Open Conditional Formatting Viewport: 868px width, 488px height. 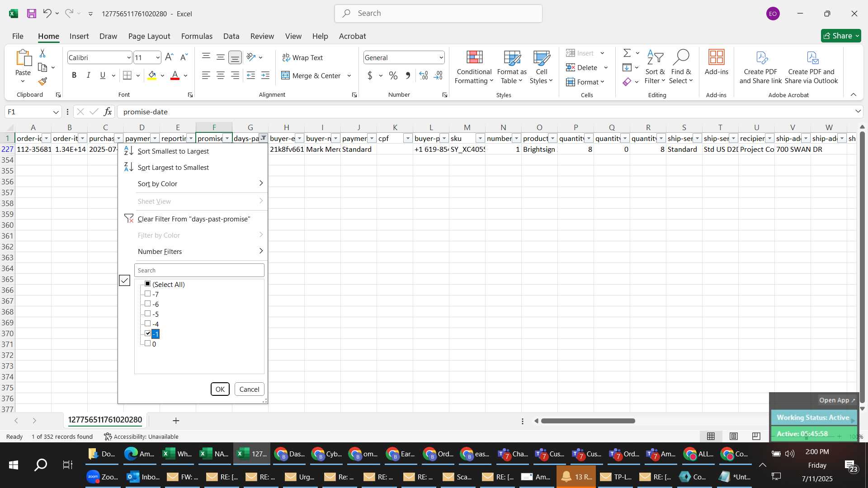coord(474,67)
